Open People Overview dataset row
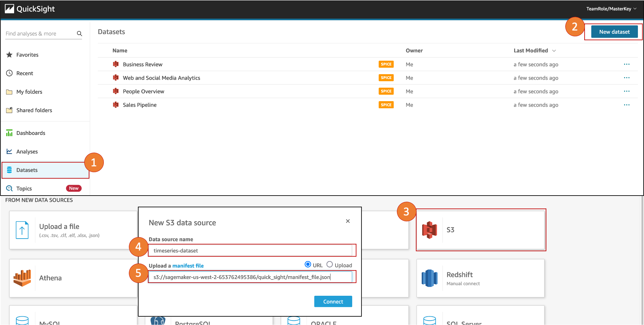Screen dimensions: 644x325 point(368,91)
